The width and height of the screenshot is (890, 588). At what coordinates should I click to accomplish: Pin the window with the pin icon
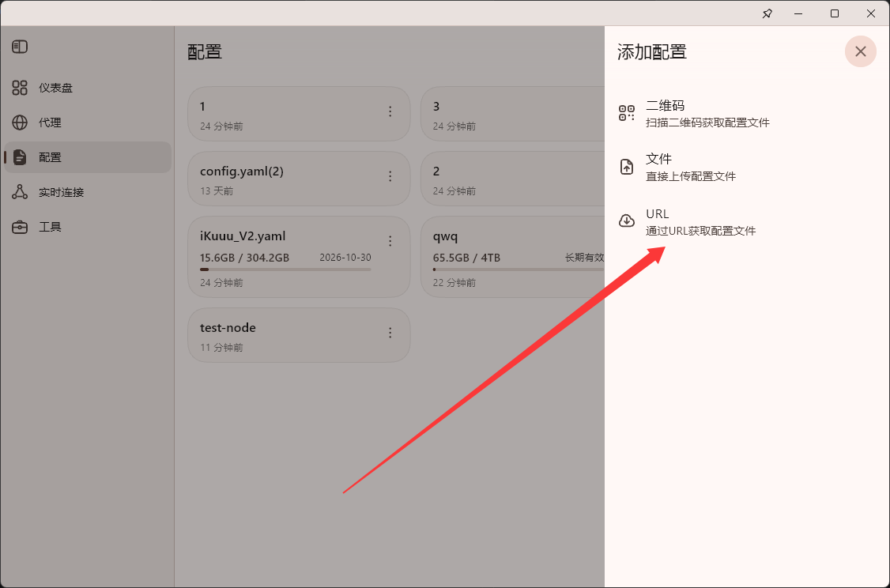767,13
